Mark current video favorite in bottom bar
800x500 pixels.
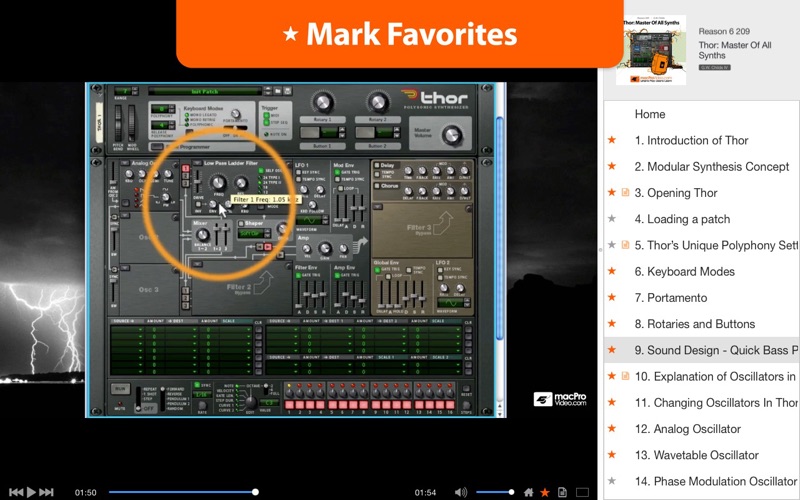[x=545, y=492]
